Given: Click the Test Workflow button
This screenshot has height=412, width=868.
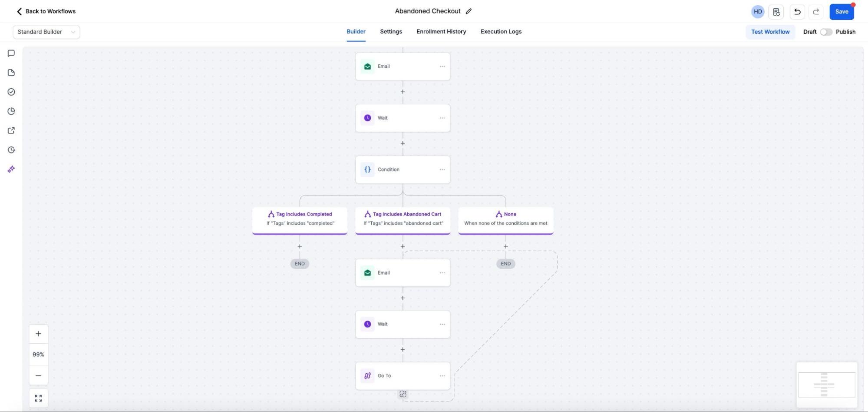Looking at the screenshot, I should point(770,32).
